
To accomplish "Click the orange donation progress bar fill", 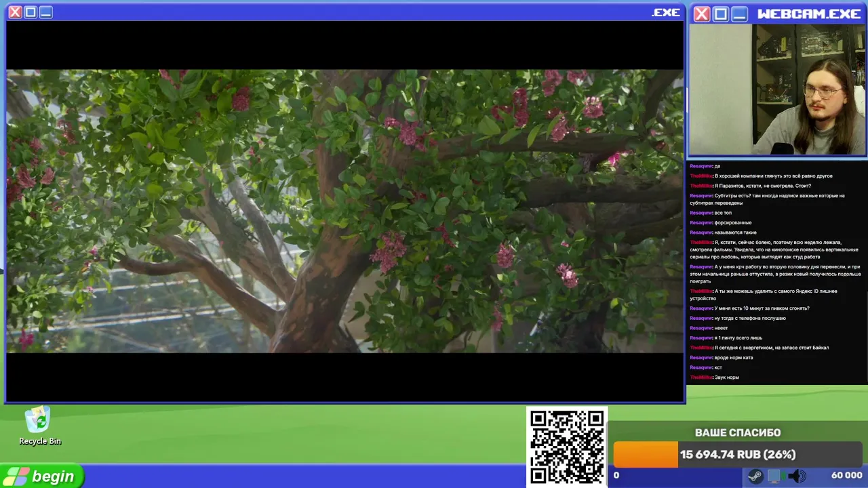I will tap(645, 455).
